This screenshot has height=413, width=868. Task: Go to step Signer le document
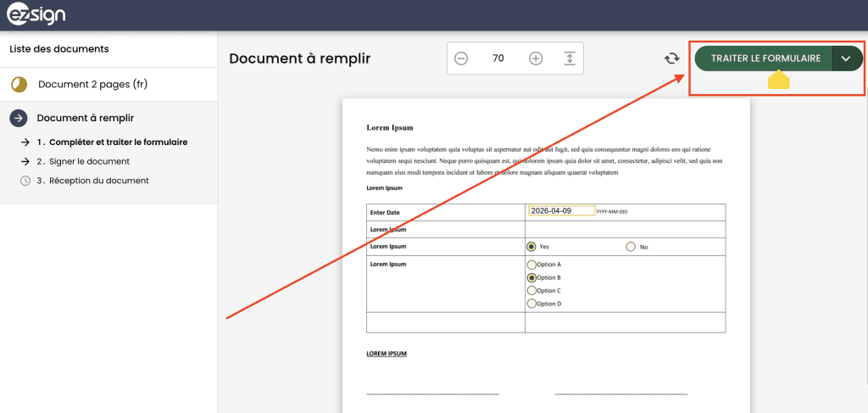pos(83,161)
